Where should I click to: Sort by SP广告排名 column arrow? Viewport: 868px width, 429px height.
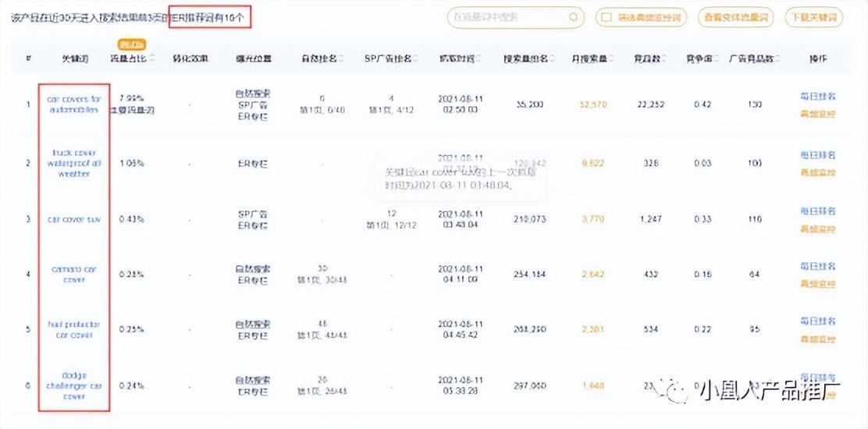click(415, 58)
